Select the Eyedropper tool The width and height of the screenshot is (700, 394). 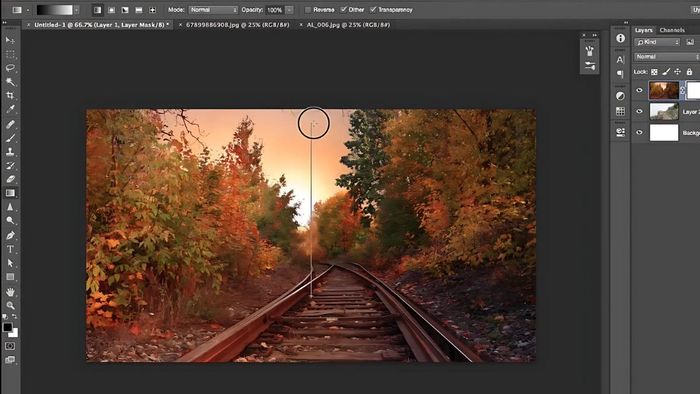10,109
